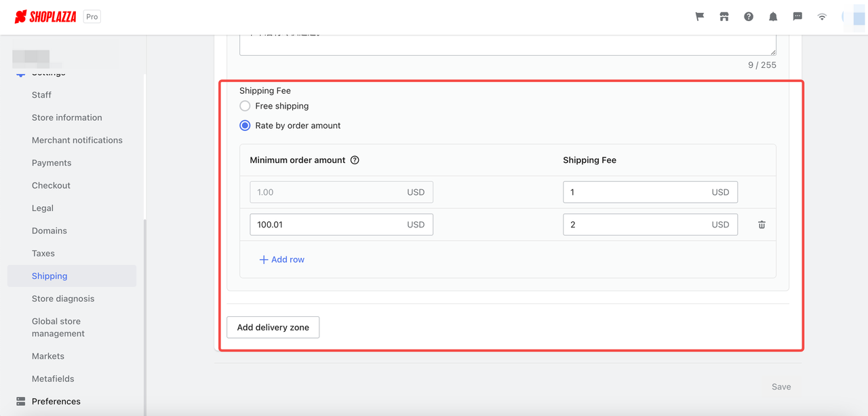
Task: Click the wifi status icon
Action: click(x=822, y=17)
